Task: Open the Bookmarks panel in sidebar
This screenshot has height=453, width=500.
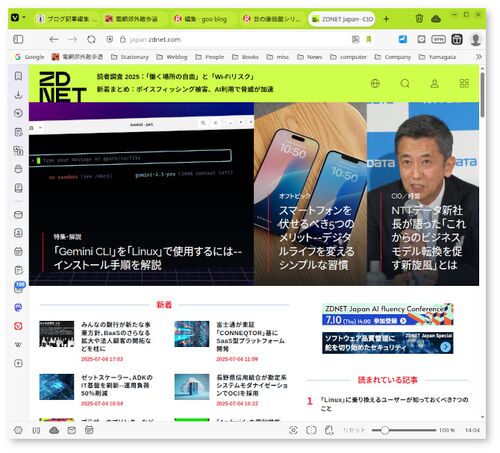Action: pyautogui.click(x=18, y=76)
